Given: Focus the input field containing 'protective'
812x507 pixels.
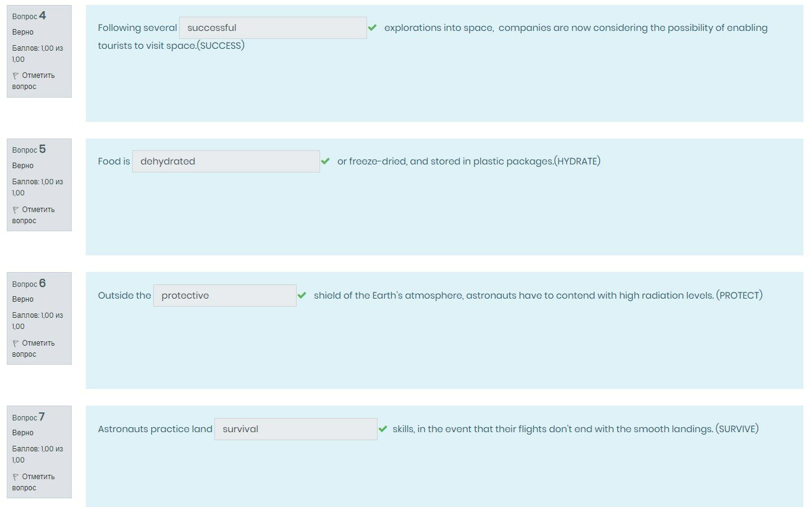Looking at the screenshot, I should (224, 296).
